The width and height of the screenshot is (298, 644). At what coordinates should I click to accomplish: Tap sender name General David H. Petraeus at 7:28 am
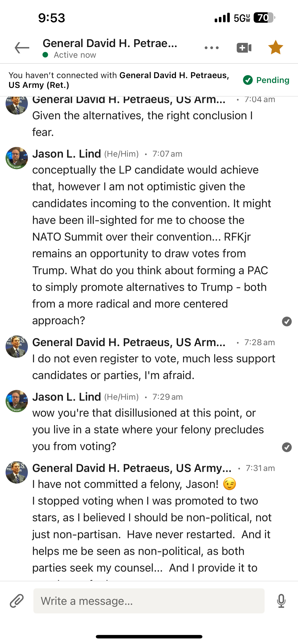tap(129, 342)
